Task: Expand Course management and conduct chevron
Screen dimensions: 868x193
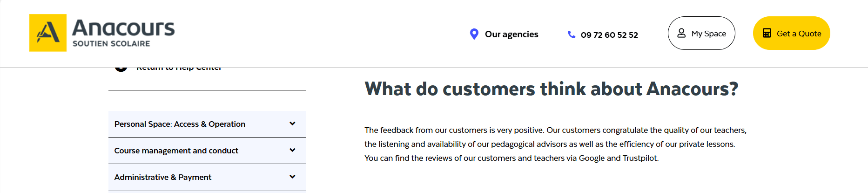Action: [292, 150]
